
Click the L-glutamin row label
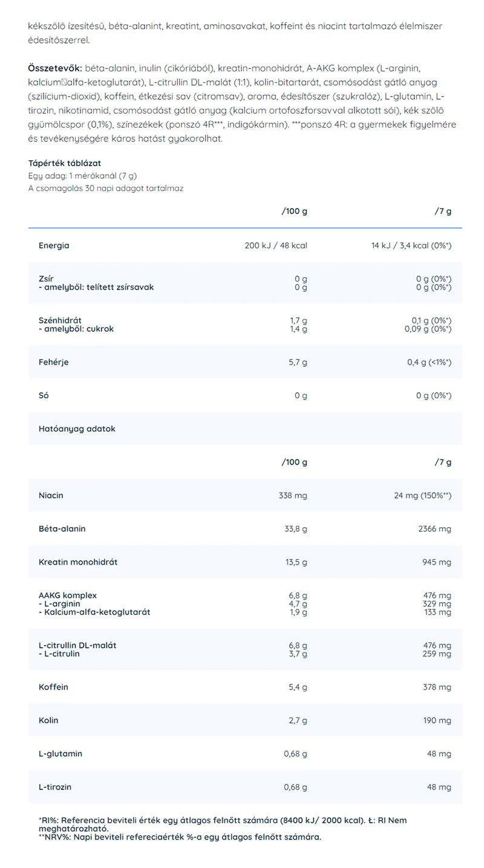(60, 753)
